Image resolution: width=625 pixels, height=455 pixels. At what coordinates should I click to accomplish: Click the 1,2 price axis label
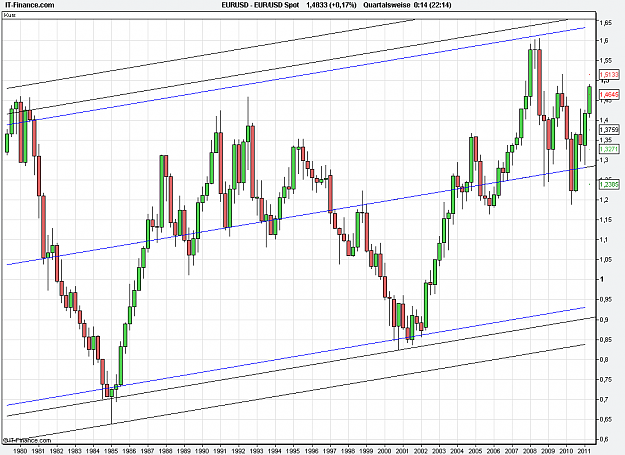click(604, 200)
